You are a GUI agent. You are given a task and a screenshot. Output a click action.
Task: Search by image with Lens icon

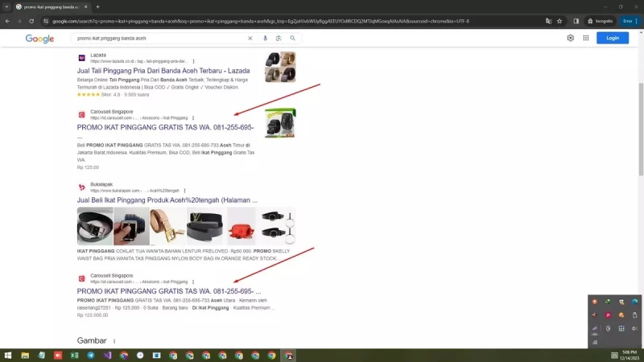[279, 38]
